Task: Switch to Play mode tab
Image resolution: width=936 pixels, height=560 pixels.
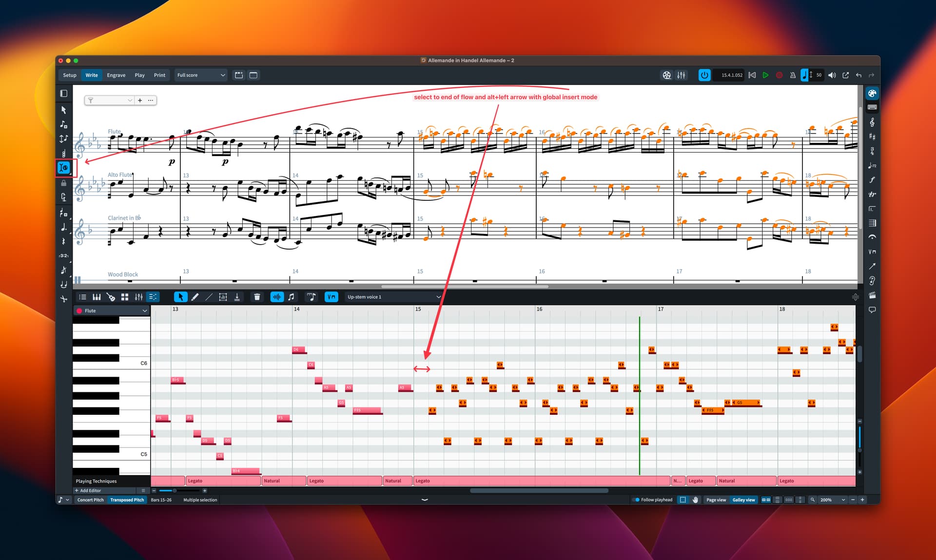Action: tap(139, 75)
